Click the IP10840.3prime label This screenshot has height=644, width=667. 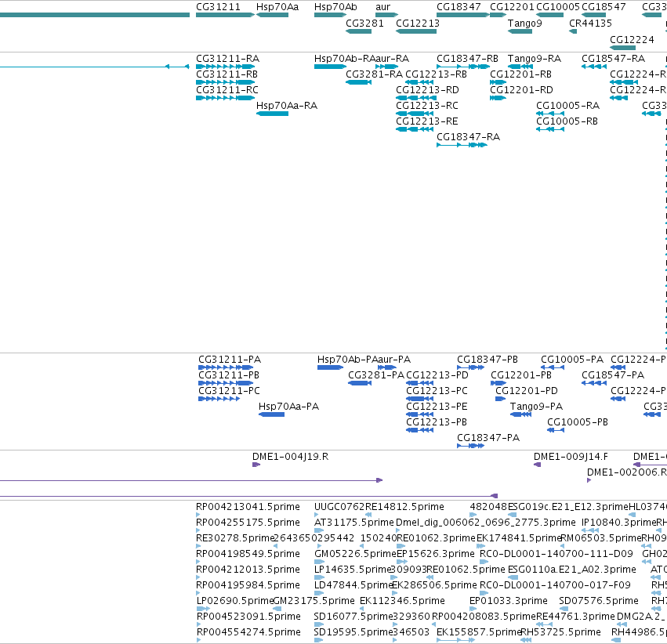coord(618,523)
